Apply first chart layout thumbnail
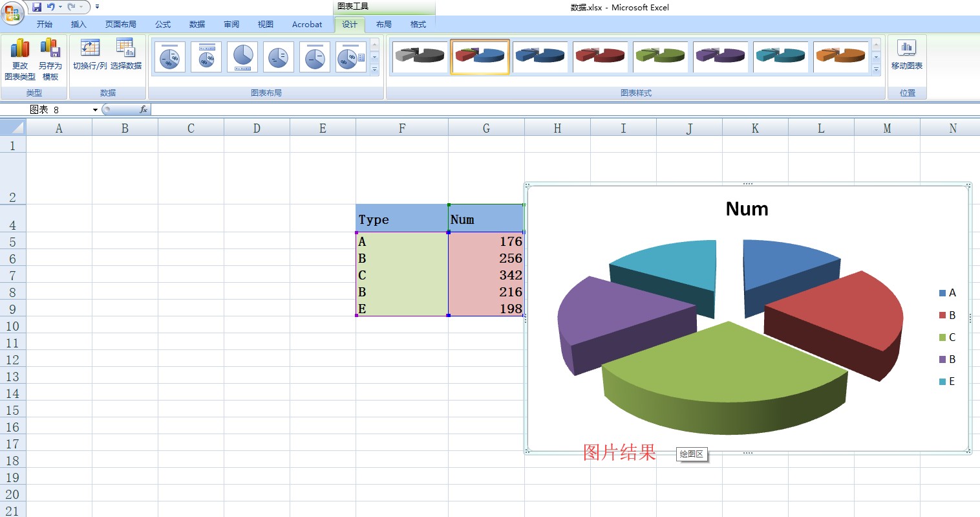This screenshot has width=980, height=517. point(170,57)
